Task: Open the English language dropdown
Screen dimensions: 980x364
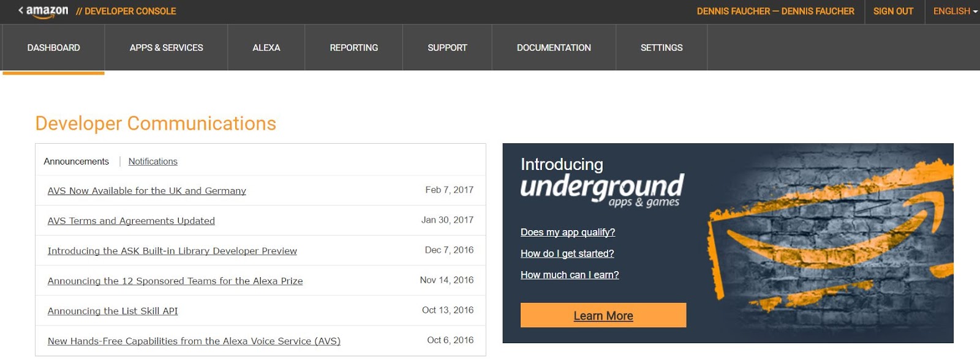Action: pos(955,11)
